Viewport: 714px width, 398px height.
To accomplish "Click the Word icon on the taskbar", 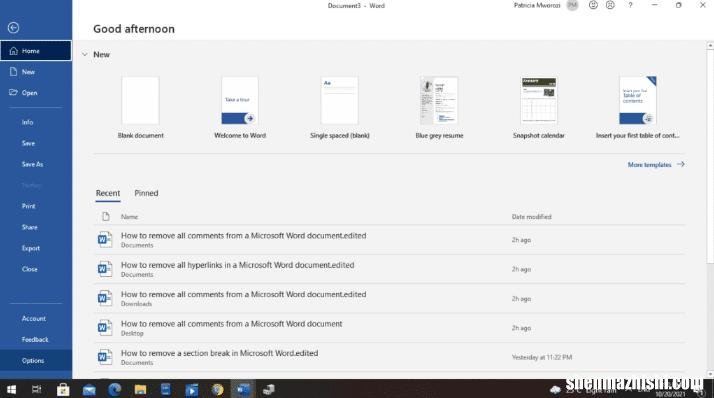I will click(x=243, y=389).
